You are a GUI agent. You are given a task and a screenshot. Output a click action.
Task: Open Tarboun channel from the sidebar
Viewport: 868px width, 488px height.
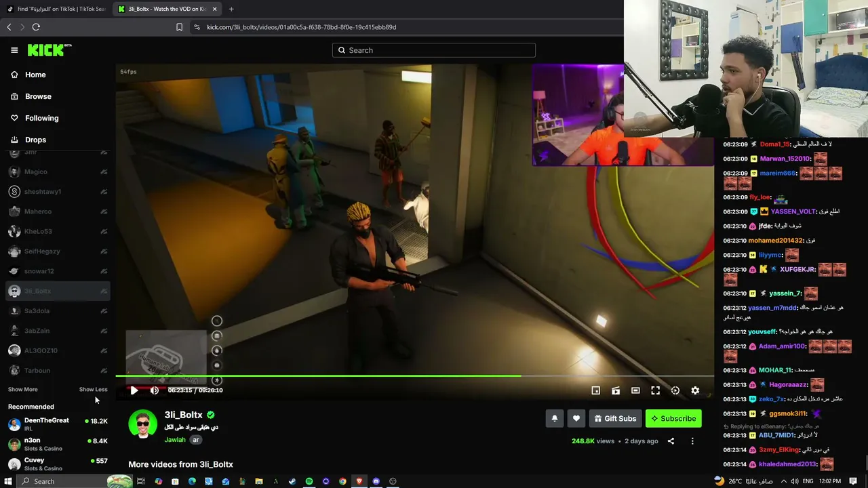58,371
